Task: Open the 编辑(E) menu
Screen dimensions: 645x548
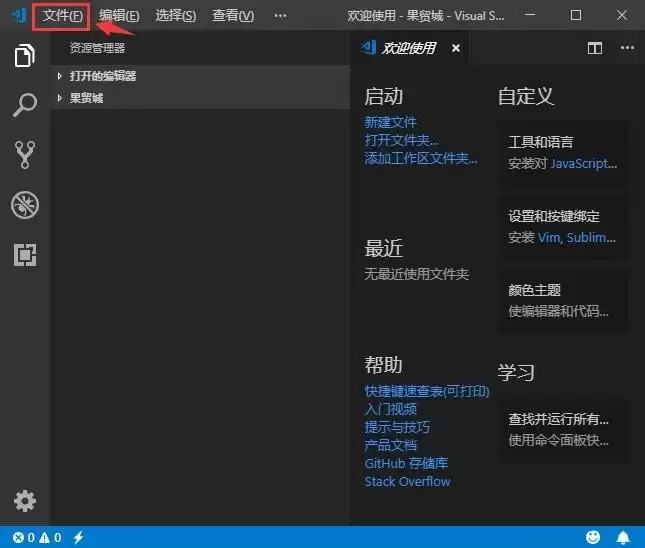Action: click(x=119, y=16)
